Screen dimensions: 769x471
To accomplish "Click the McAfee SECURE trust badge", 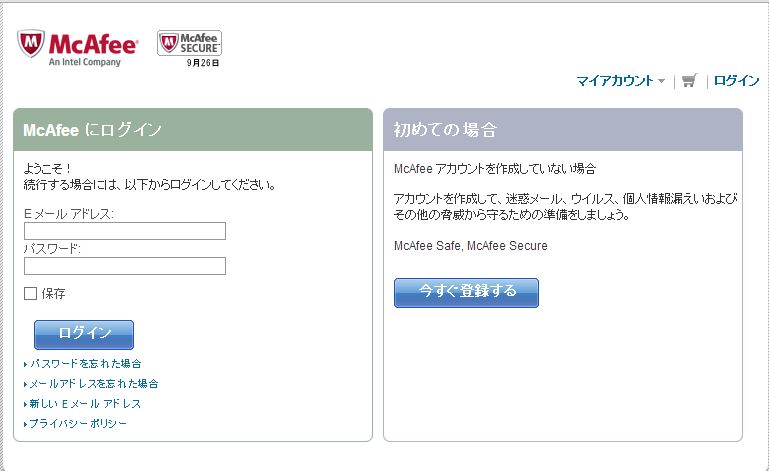I will click(189, 44).
